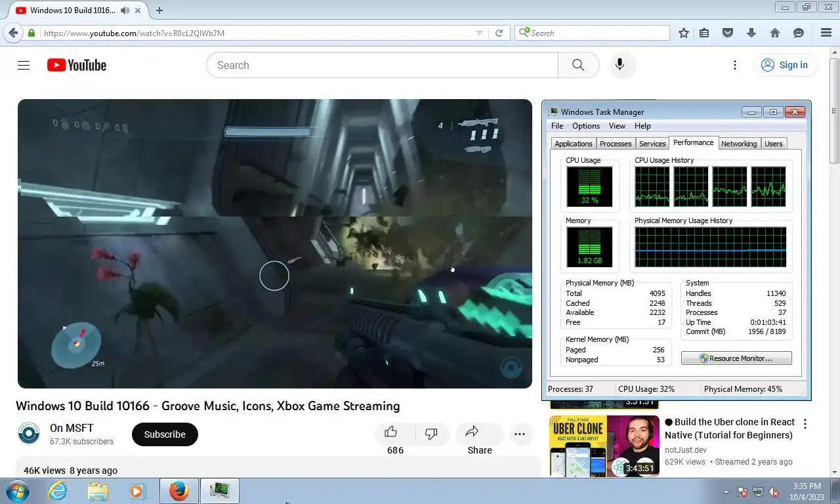Open the Firefox hamburger menu
This screenshot has width=840, height=504.
click(x=826, y=33)
